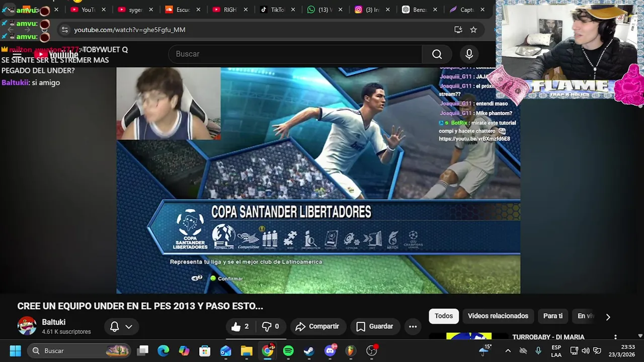Open options menu for TURROBABY video

(615, 337)
